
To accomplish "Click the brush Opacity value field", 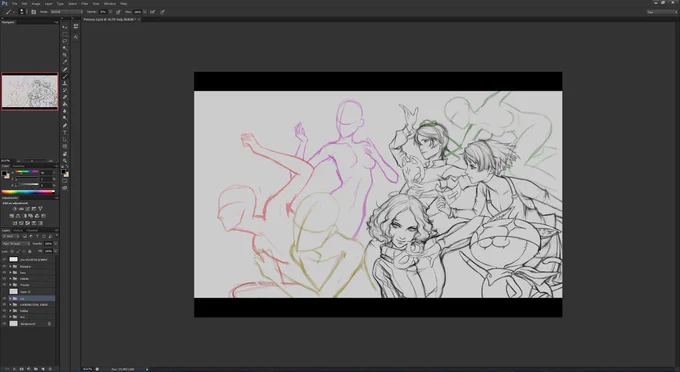I will (x=103, y=12).
